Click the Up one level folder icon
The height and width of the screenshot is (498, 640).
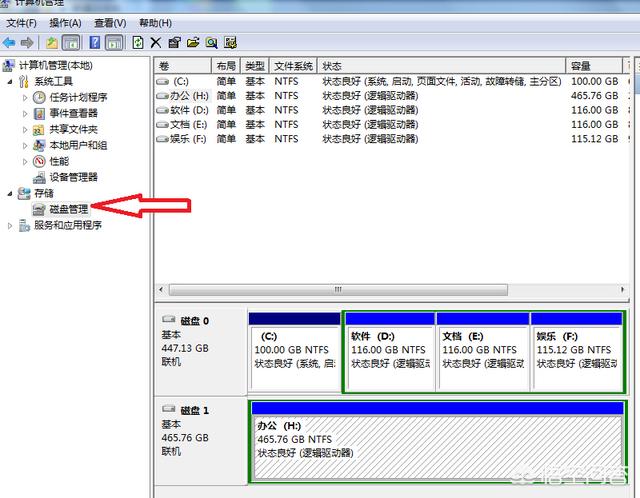(51, 42)
